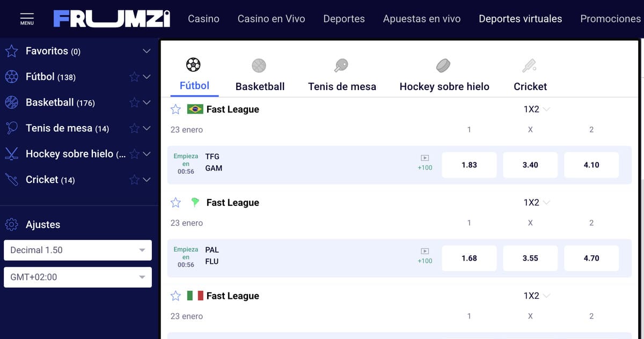Image resolution: width=644 pixels, height=339 pixels.
Task: Select the 4.10 away win odds for TFG vs GAM
Action: [591, 165]
